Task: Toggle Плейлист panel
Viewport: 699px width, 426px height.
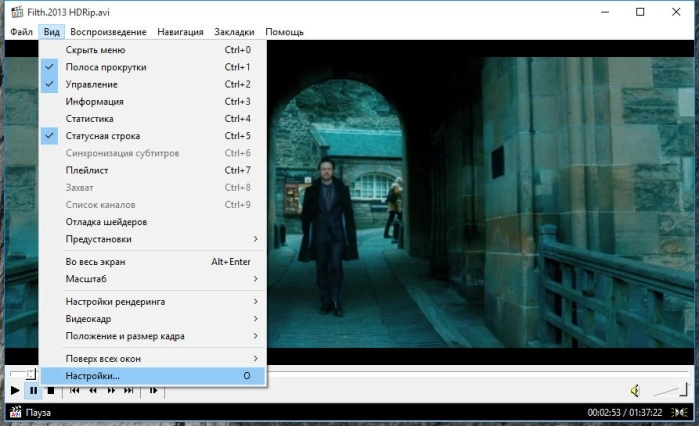Action: click(153, 170)
